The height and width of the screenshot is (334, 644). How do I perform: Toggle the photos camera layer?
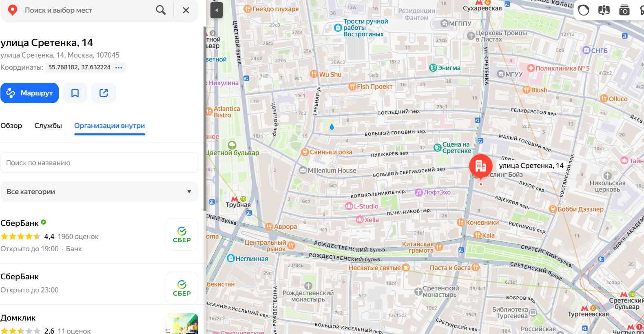624,10
